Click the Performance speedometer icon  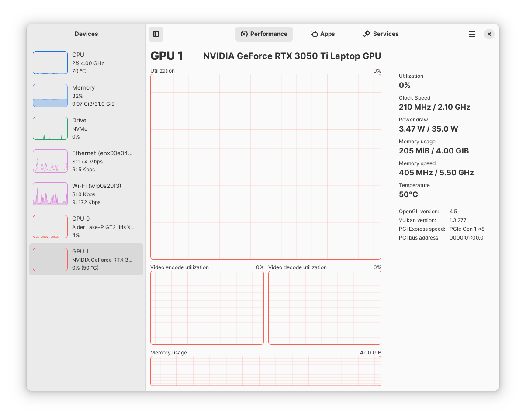tap(244, 34)
